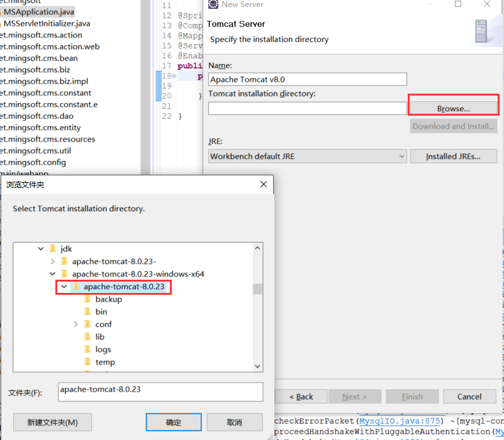This screenshot has height=440, width=504.
Task: Click Installed JREs button
Action: [x=453, y=157]
